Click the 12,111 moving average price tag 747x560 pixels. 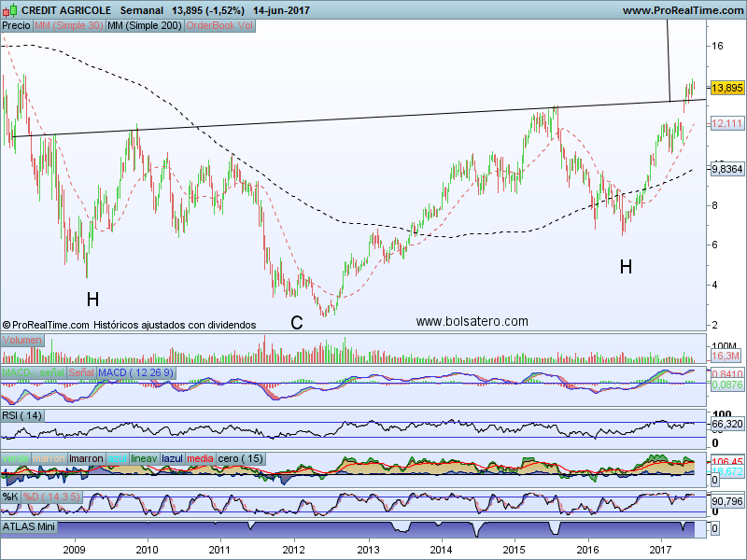726,123
